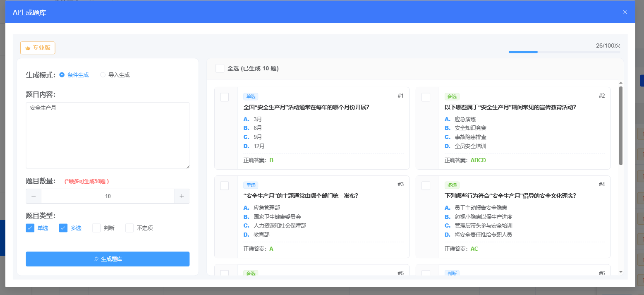The height and width of the screenshot is (295, 644).
Task: Close the AI生成题库 dialog
Action: coord(625,12)
